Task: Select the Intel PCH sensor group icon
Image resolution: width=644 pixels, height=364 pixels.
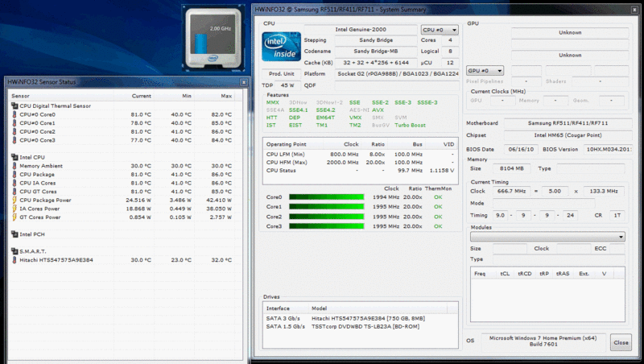Action: pos(14,234)
